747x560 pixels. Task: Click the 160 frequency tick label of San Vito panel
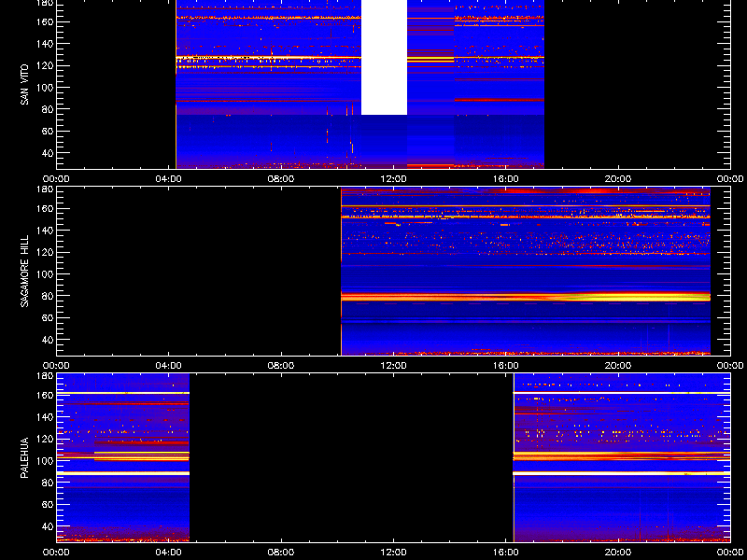(45, 21)
